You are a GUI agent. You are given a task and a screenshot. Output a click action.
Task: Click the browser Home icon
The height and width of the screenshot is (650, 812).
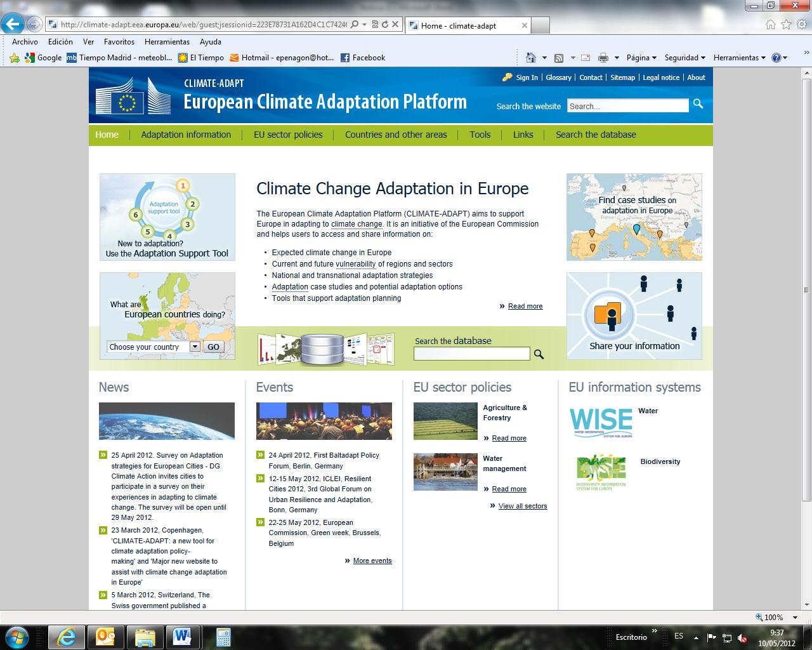click(531, 57)
